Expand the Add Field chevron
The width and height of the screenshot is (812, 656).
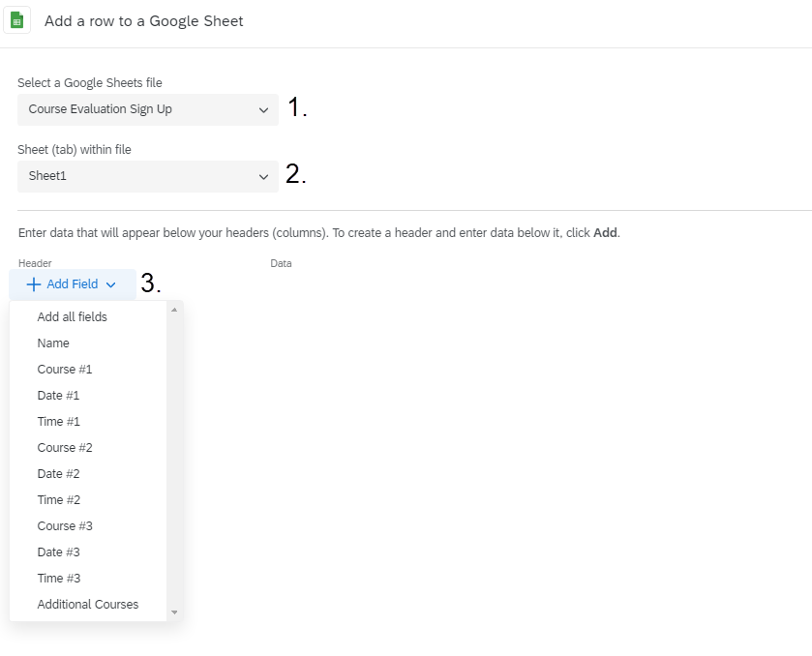pyautogui.click(x=112, y=283)
